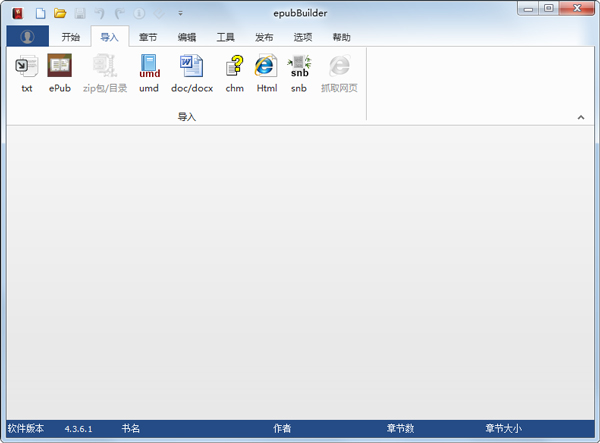This screenshot has height=443, width=600.
Task: Click the 软件版本 status label
Action: click(26, 428)
